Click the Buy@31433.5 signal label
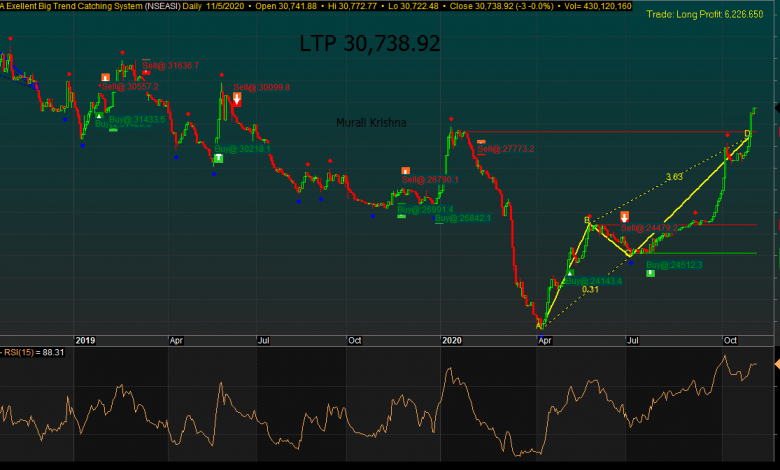The height and width of the screenshot is (470, 780). [137, 120]
